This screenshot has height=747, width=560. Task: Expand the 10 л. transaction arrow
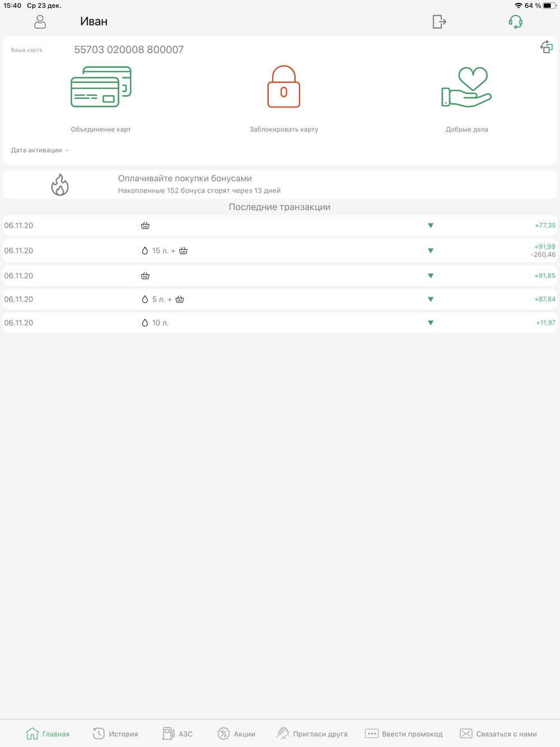click(431, 323)
